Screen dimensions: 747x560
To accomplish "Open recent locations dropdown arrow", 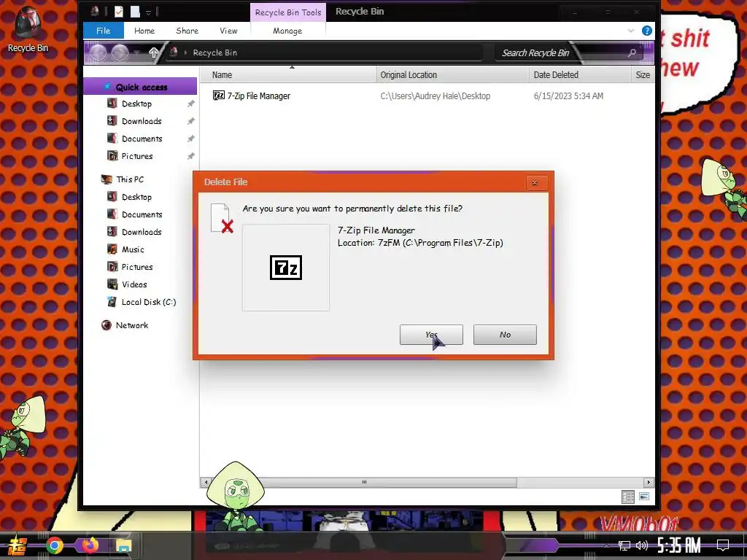I will [137, 52].
